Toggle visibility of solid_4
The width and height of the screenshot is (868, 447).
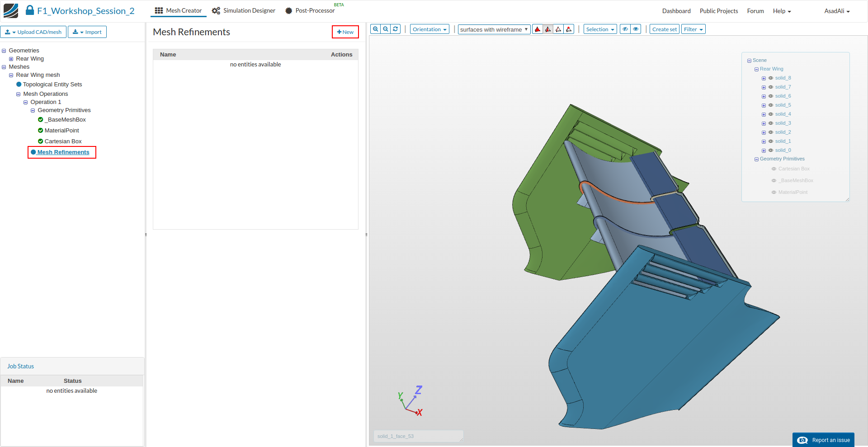(x=771, y=114)
